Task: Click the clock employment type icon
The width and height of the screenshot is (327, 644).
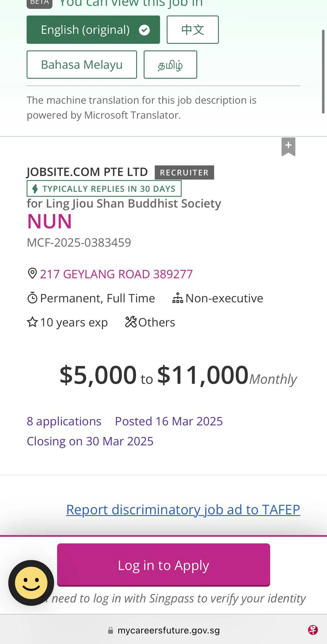Action: (32, 298)
